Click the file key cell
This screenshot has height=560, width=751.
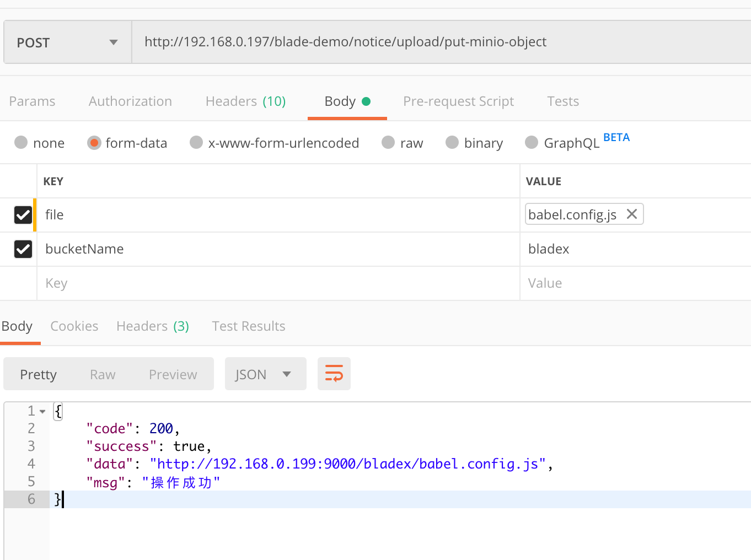278,215
